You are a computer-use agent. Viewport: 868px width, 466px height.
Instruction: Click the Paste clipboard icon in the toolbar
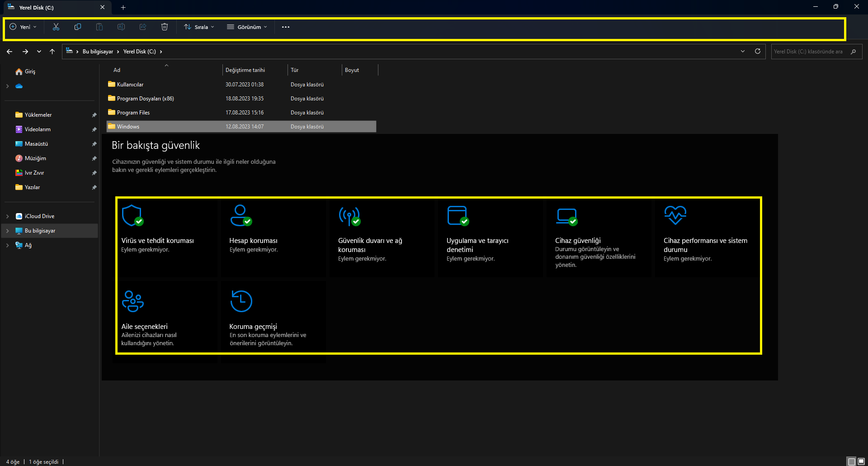tap(99, 27)
